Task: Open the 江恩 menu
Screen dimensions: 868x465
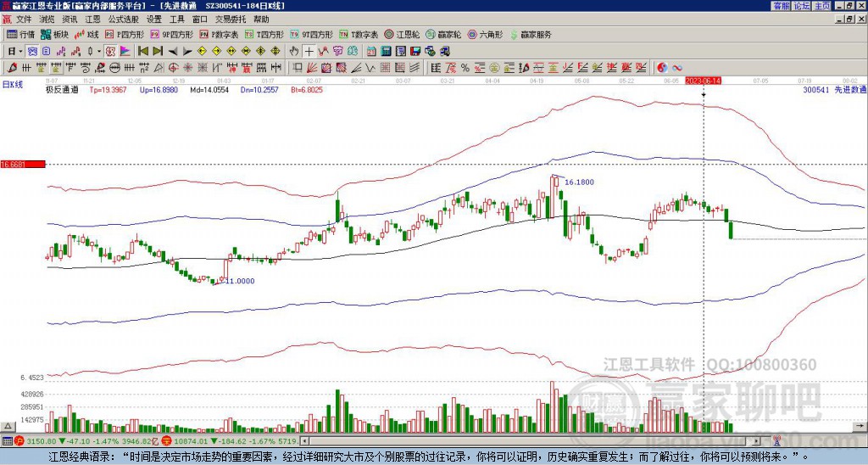Action: [93, 20]
